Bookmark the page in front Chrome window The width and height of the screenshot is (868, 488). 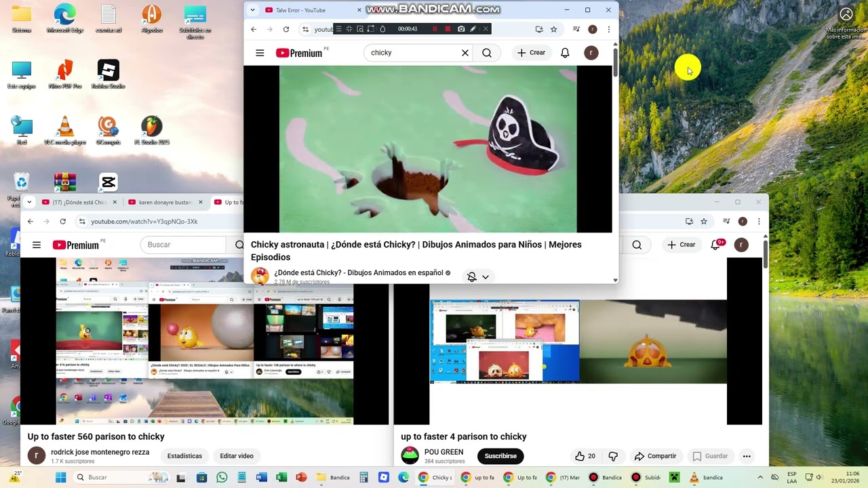point(553,29)
